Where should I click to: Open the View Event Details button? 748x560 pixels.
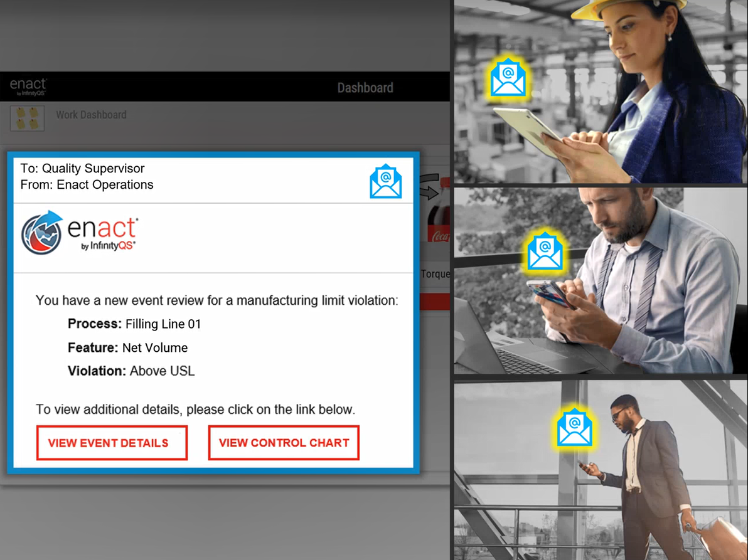click(x=112, y=443)
